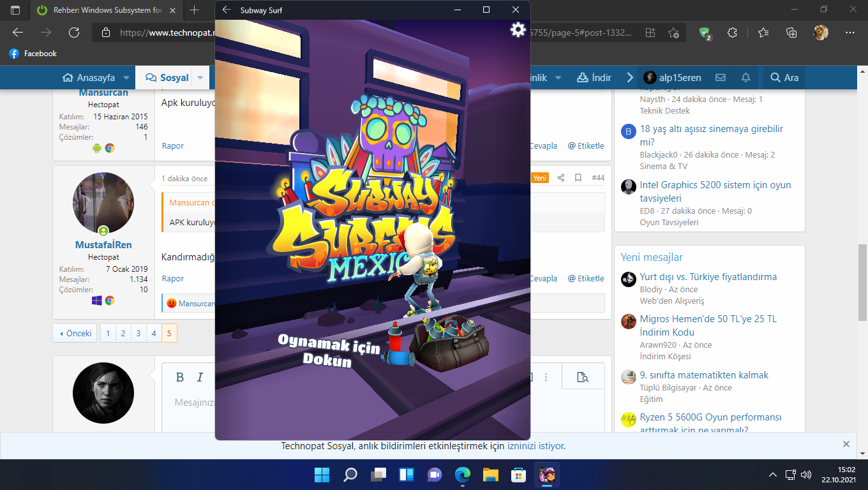
Task: Open Intel Graphics 5200 oyun tavsiyeleri thread
Action: pos(715,191)
